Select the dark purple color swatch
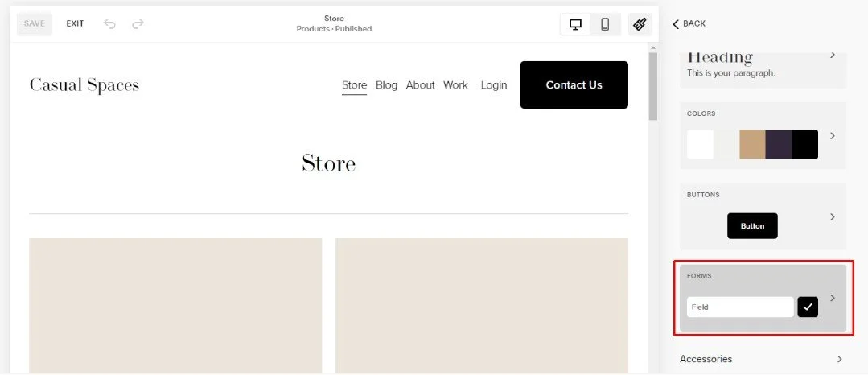This screenshot has width=868, height=375. coord(779,145)
